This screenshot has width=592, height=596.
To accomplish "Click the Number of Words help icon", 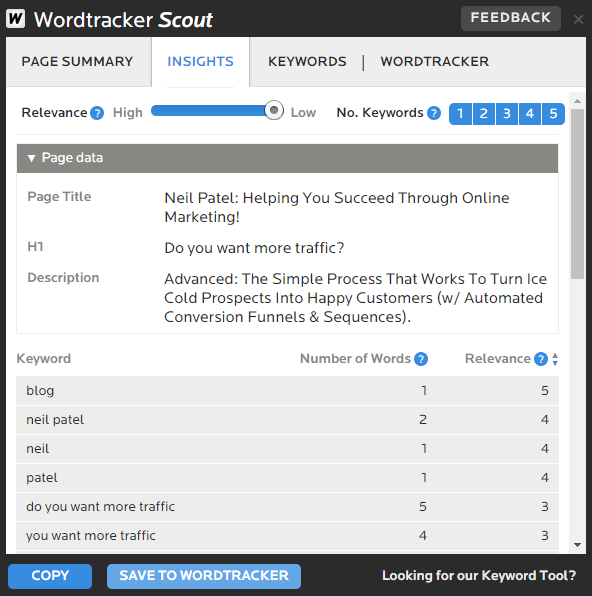I will [421, 359].
